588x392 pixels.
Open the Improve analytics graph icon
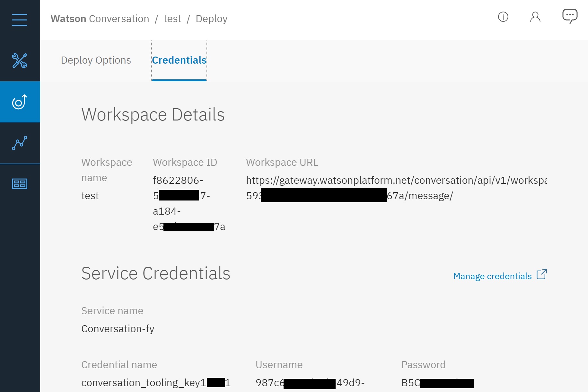tap(20, 143)
